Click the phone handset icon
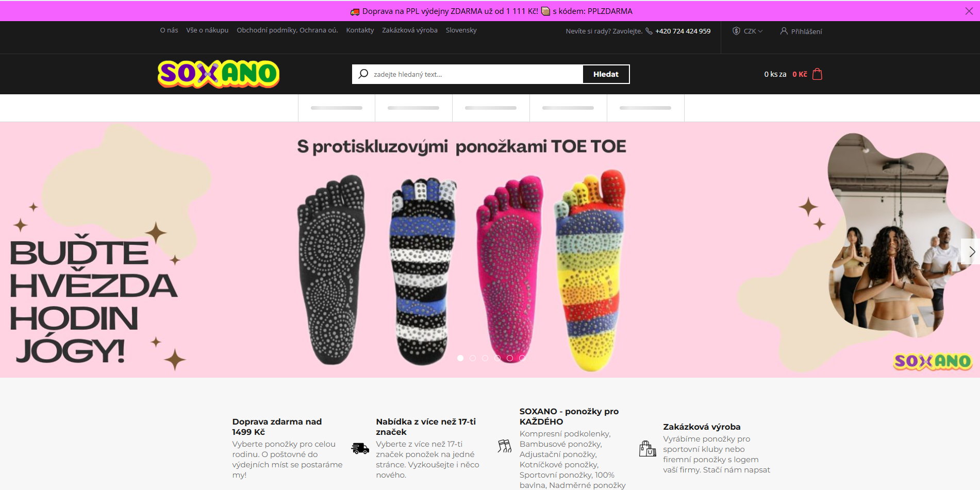 click(x=649, y=31)
